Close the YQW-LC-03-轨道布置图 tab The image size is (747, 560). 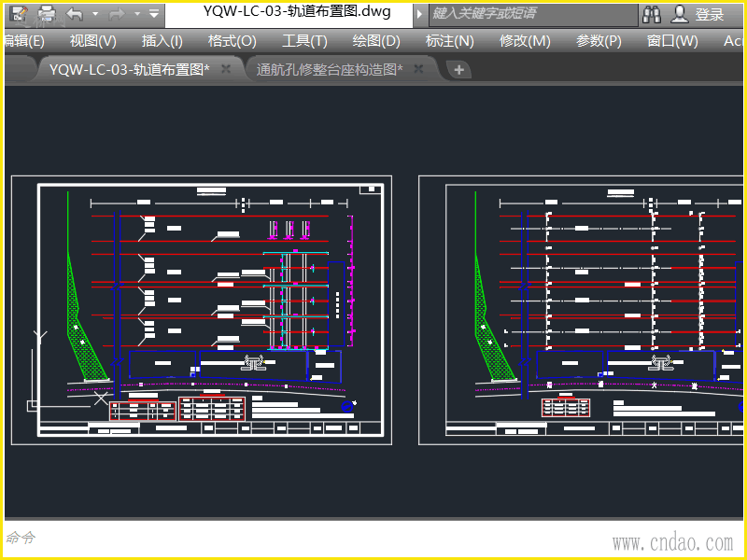pos(226,69)
